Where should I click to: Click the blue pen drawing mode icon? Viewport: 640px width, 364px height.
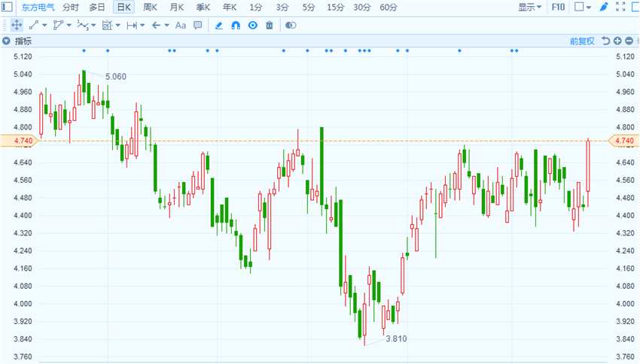pos(604,7)
